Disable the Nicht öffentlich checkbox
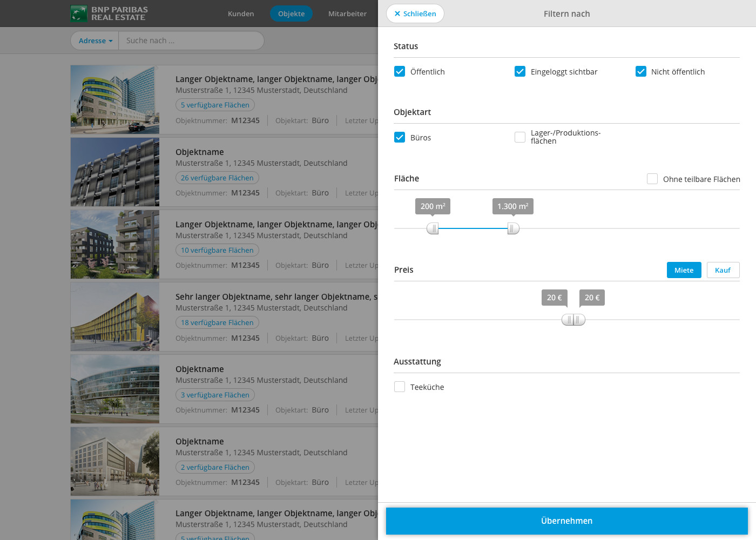This screenshot has width=756, height=540. coord(641,71)
